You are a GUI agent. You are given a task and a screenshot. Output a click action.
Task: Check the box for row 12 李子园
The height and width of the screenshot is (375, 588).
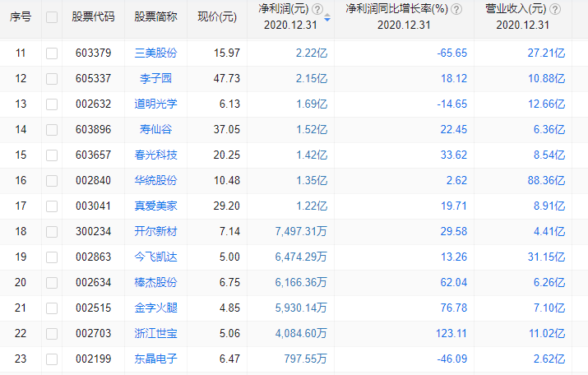(x=52, y=79)
